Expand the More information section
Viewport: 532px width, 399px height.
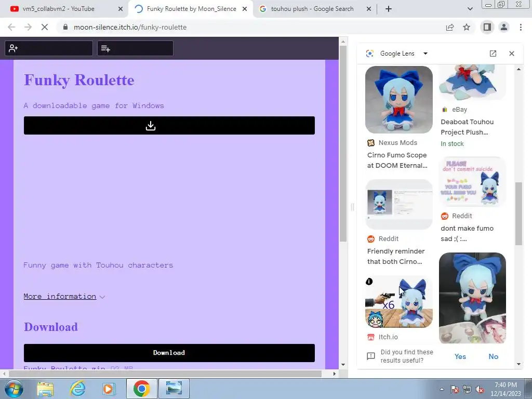point(64,297)
